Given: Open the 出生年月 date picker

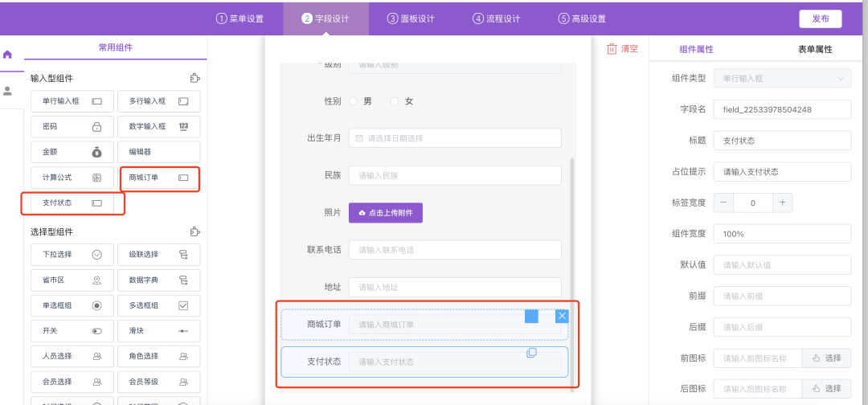Looking at the screenshot, I should click(x=455, y=138).
